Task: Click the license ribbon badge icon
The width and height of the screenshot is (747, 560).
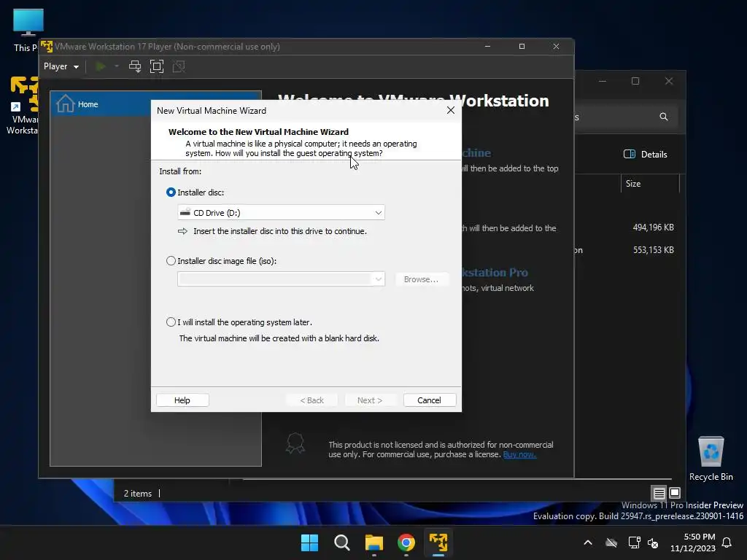Action: pyautogui.click(x=295, y=443)
